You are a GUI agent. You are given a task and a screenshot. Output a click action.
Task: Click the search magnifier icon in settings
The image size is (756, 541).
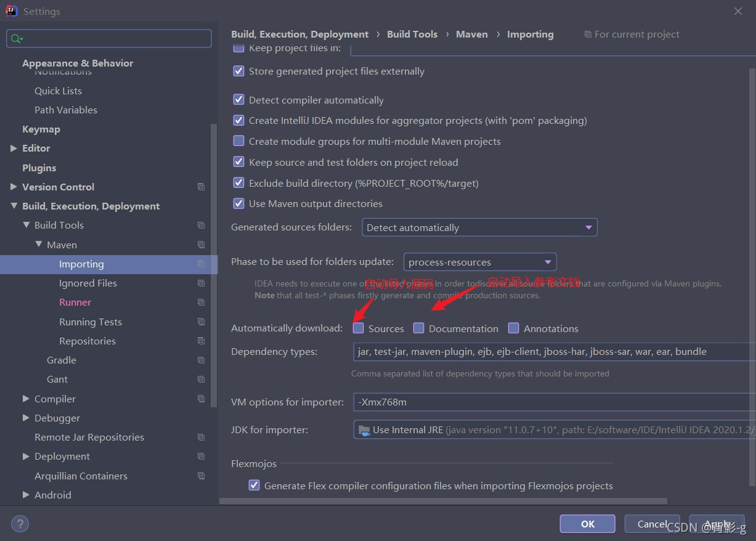click(15, 39)
